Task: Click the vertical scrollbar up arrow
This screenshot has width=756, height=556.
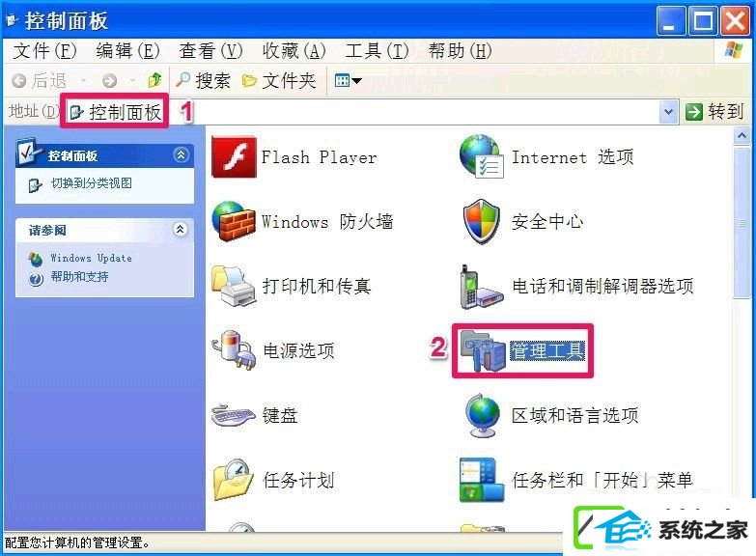Action: (742, 136)
